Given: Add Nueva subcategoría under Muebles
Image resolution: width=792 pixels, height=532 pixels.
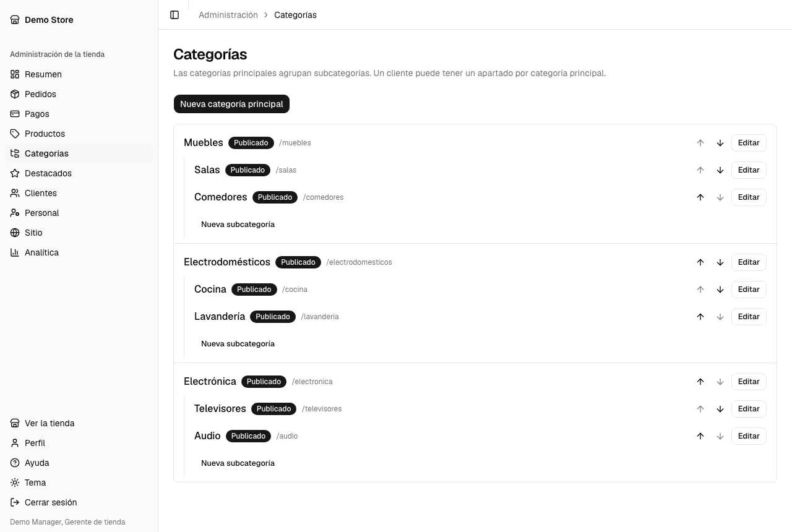Looking at the screenshot, I should point(238,225).
